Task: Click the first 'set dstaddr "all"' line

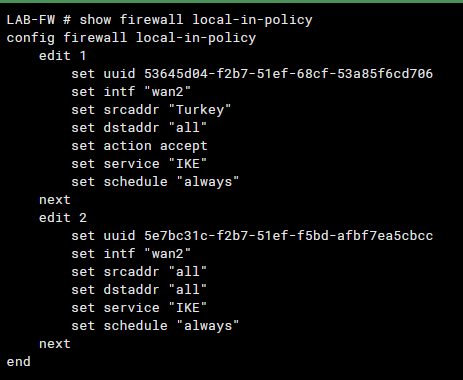Action: [139, 128]
